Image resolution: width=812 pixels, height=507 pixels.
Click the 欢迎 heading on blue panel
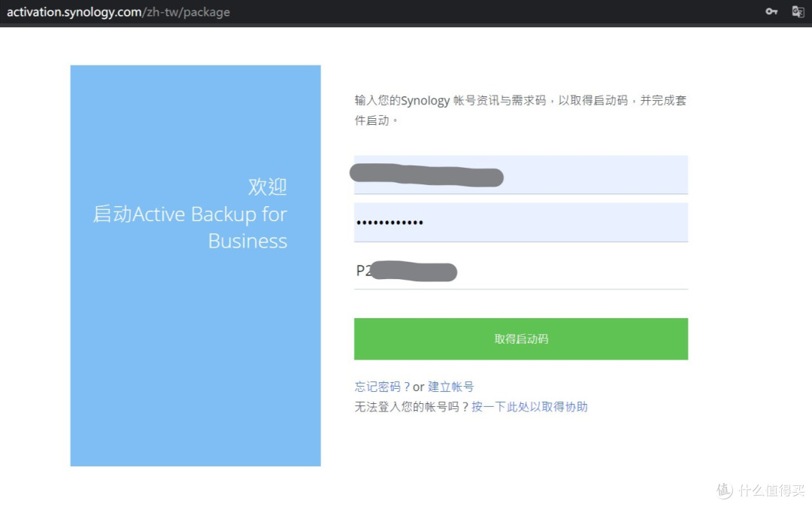pos(267,187)
